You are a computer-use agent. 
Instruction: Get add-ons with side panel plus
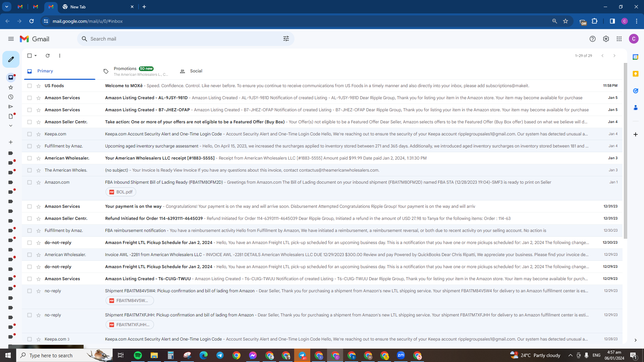click(x=635, y=134)
